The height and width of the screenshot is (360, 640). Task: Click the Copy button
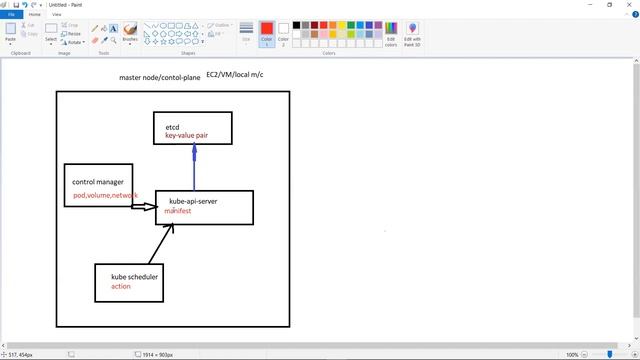(x=29, y=34)
